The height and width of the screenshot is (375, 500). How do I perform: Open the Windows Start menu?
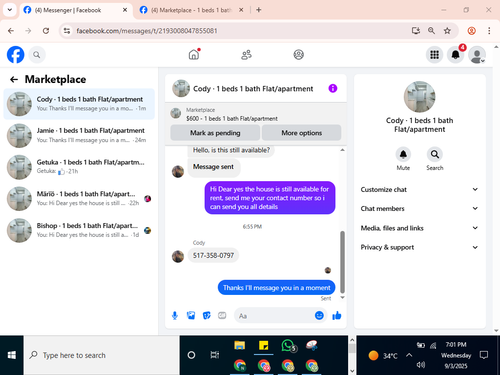tap(12, 355)
